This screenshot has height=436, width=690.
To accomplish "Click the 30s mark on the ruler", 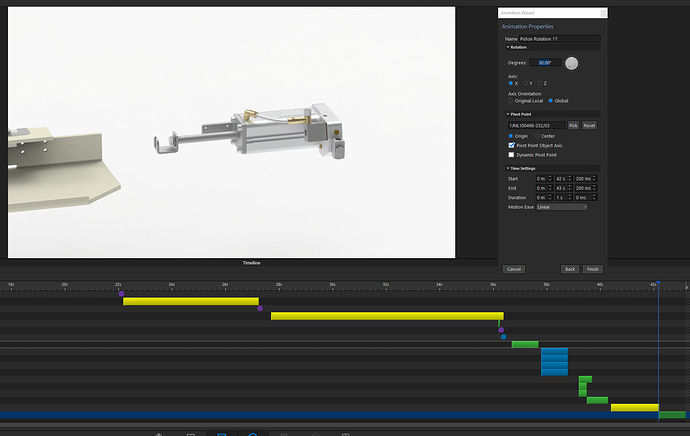I will [332, 285].
